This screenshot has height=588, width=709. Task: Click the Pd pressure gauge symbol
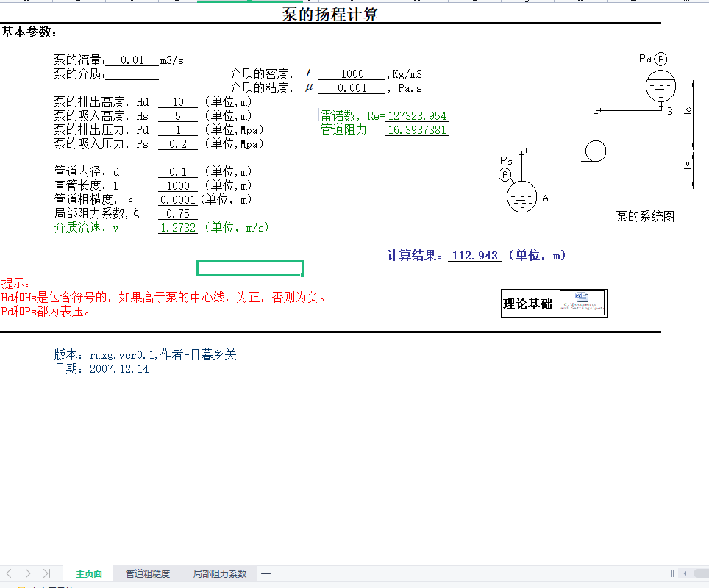(660, 59)
